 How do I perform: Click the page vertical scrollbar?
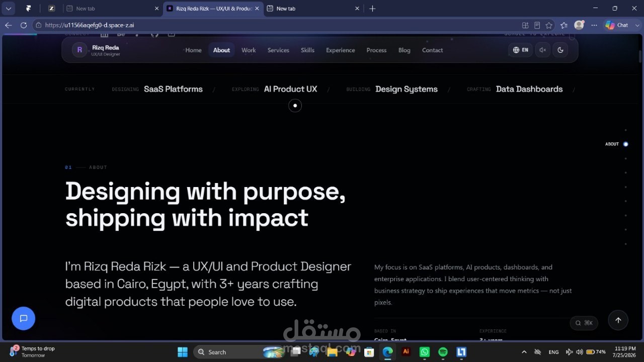640,187
